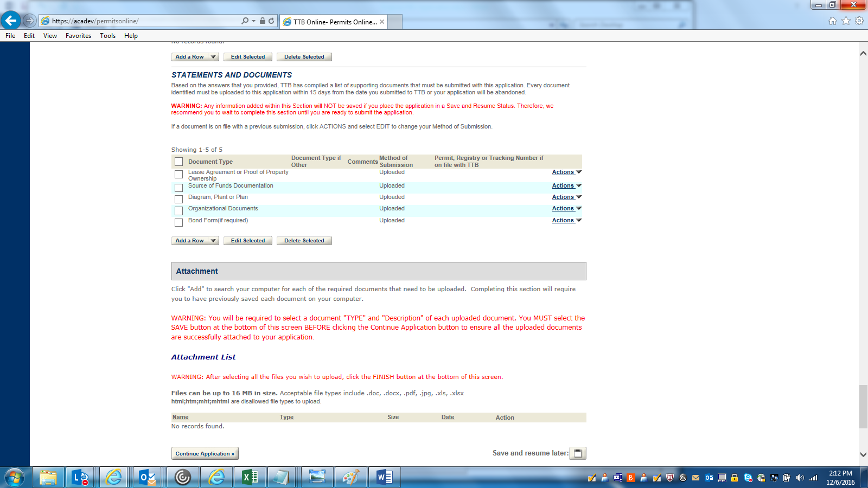This screenshot has width=868, height=488.
Task: Open the Windows Start orb
Action: (x=15, y=478)
